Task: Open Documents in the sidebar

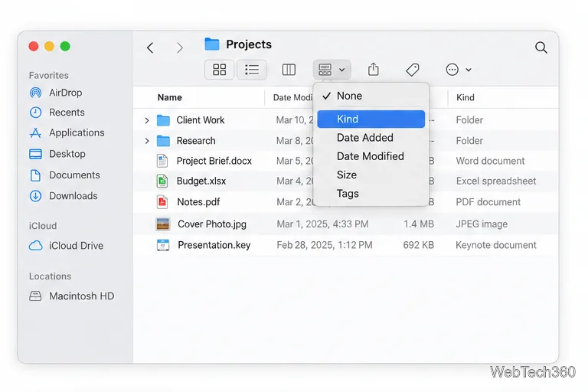Action: click(65, 175)
